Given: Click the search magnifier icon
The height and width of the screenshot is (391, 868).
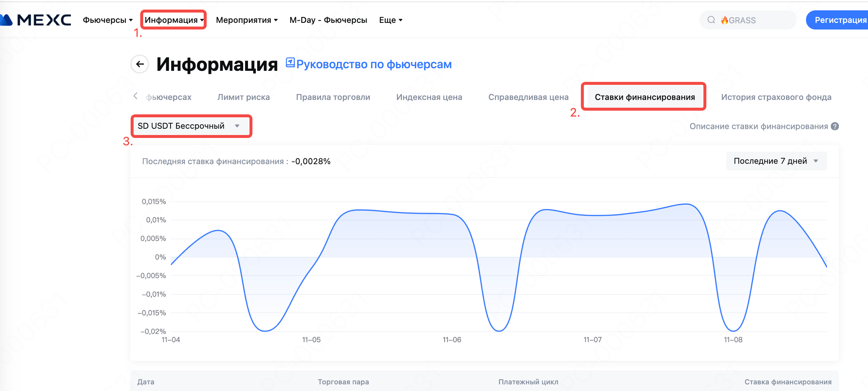Looking at the screenshot, I should point(711,20).
